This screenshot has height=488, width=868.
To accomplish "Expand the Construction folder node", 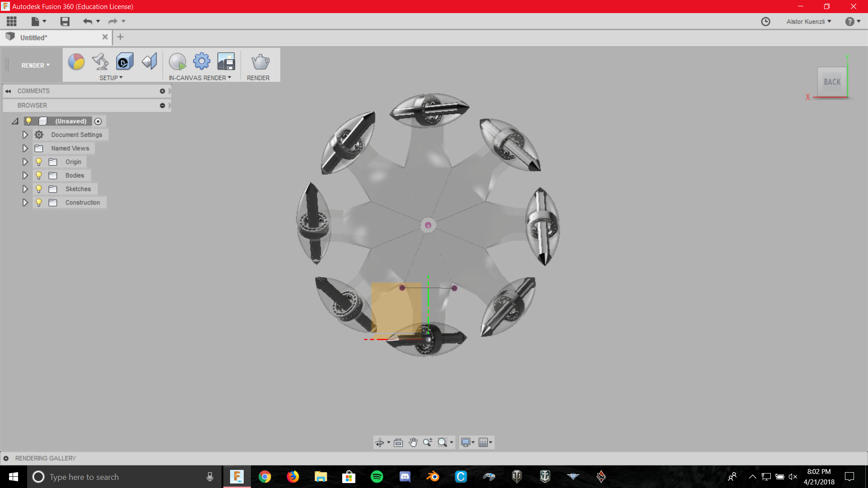I will coord(25,202).
